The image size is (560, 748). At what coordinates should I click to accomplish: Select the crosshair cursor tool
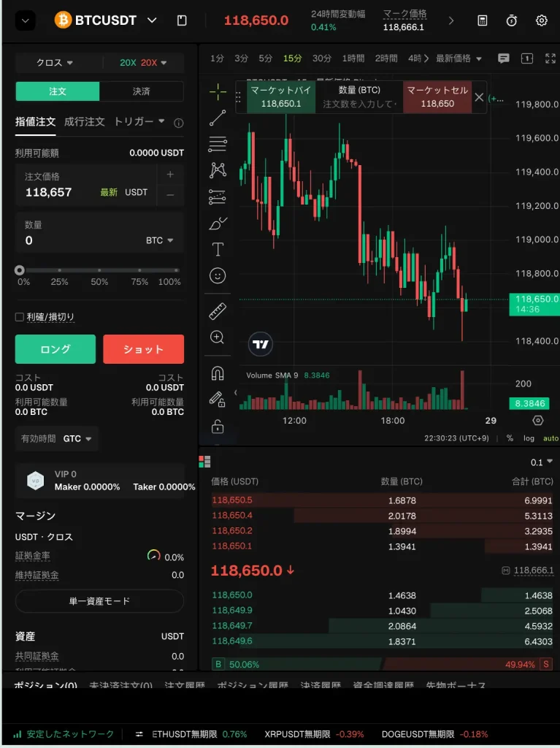click(x=218, y=91)
